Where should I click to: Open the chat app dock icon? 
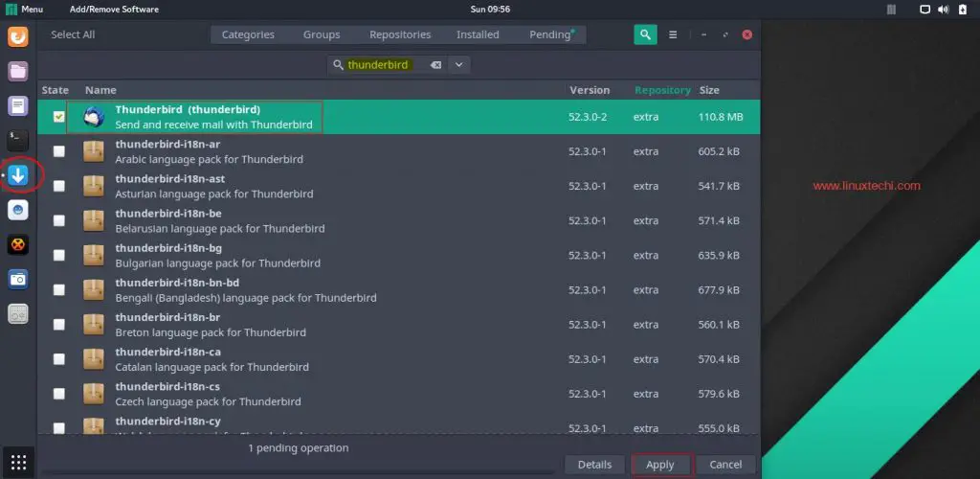(x=18, y=210)
